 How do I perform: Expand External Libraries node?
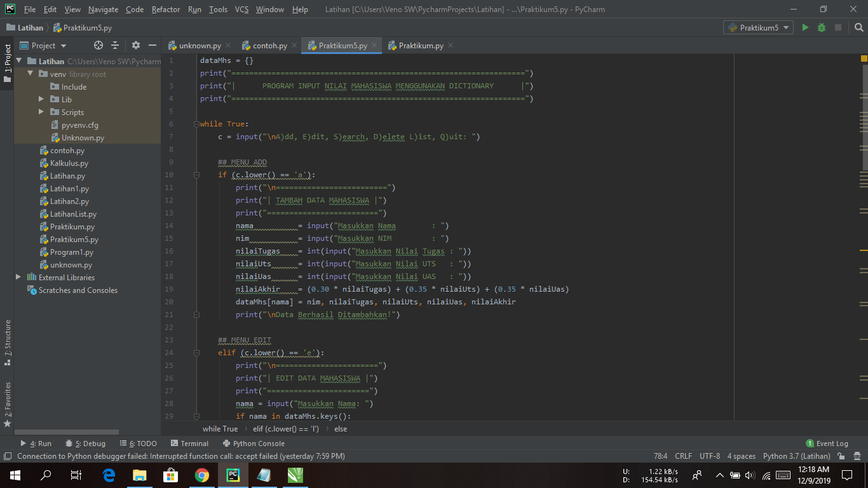[x=18, y=278]
